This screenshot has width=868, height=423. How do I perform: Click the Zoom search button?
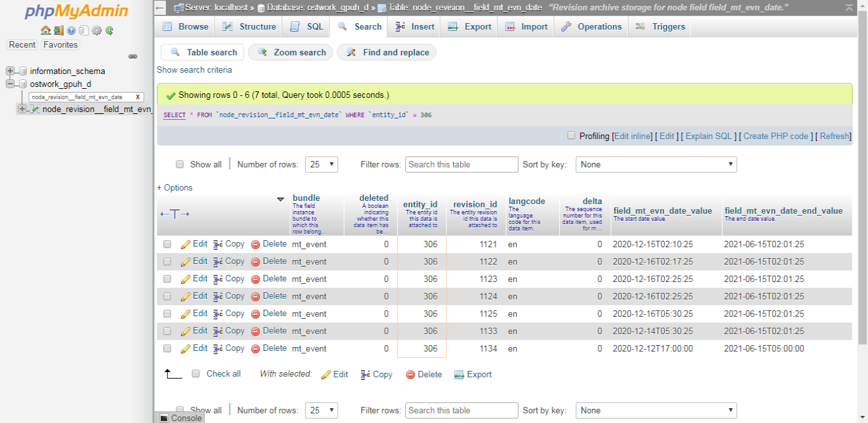291,52
